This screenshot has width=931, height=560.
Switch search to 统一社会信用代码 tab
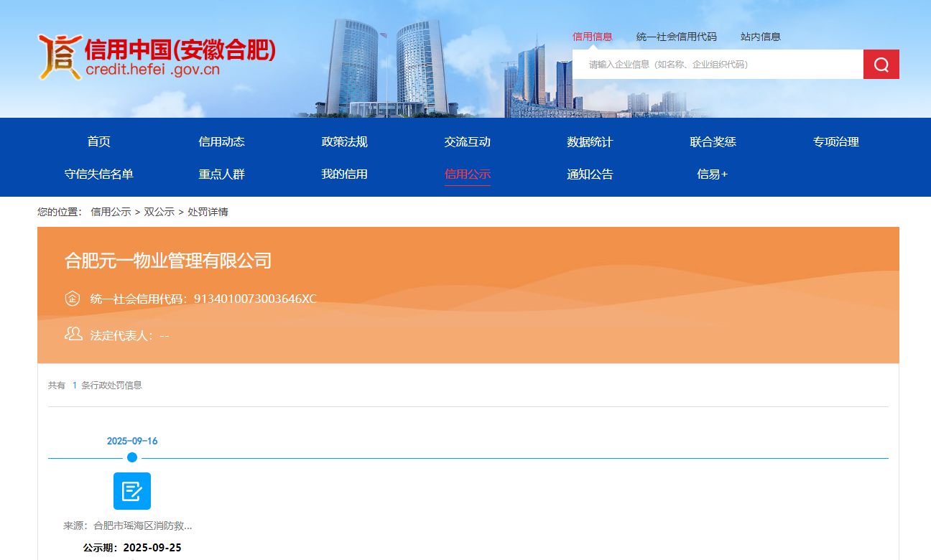pos(677,37)
